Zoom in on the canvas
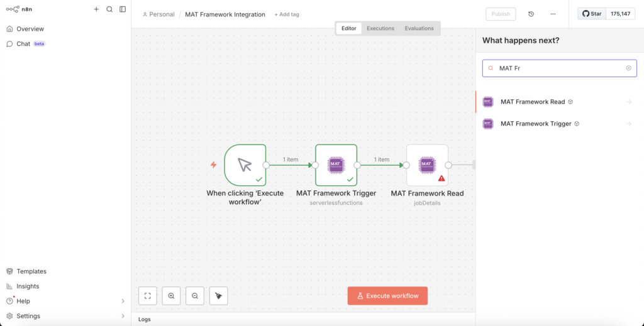The image size is (644, 326). pos(171,296)
